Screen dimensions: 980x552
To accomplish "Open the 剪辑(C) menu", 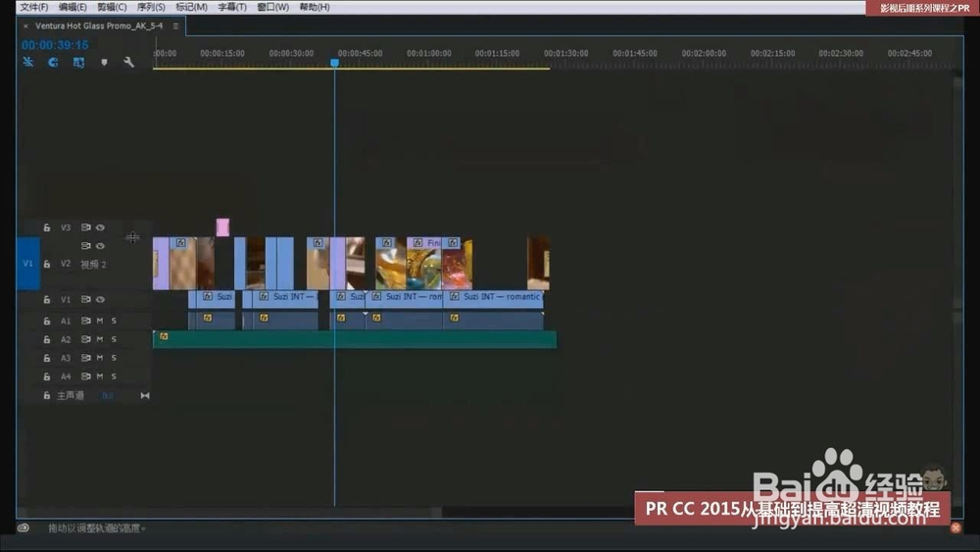I will [x=112, y=7].
